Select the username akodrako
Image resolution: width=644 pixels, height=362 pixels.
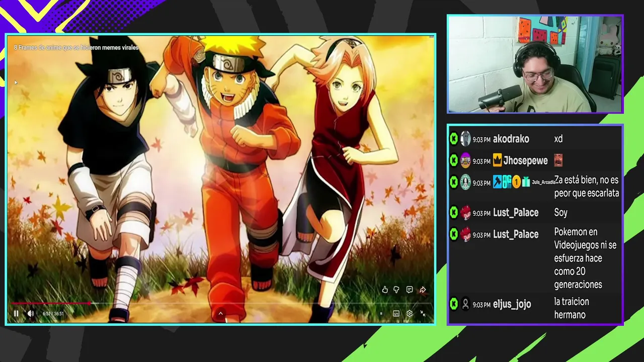click(511, 139)
